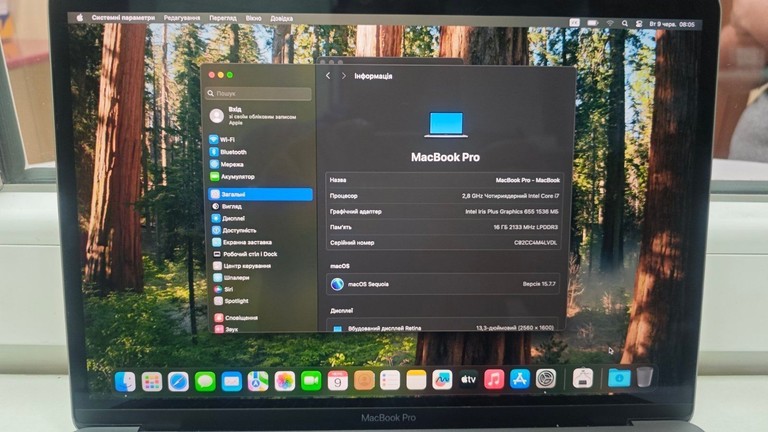This screenshot has height=432, width=768.
Task: Select Мережа in the sidebar
Action: tap(226, 164)
